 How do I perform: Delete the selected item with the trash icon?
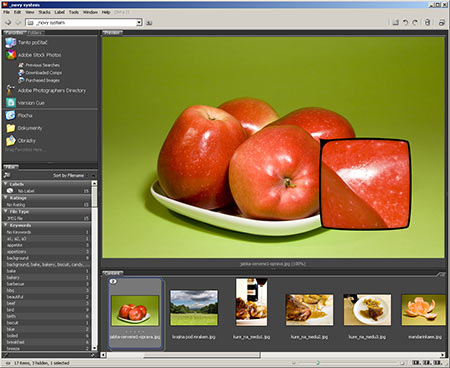pyautogui.click(x=427, y=23)
